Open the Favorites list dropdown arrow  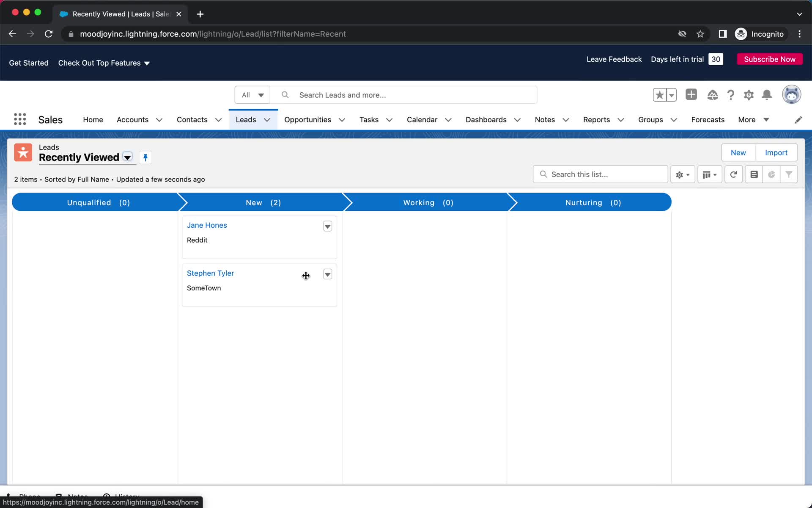tap(672, 95)
